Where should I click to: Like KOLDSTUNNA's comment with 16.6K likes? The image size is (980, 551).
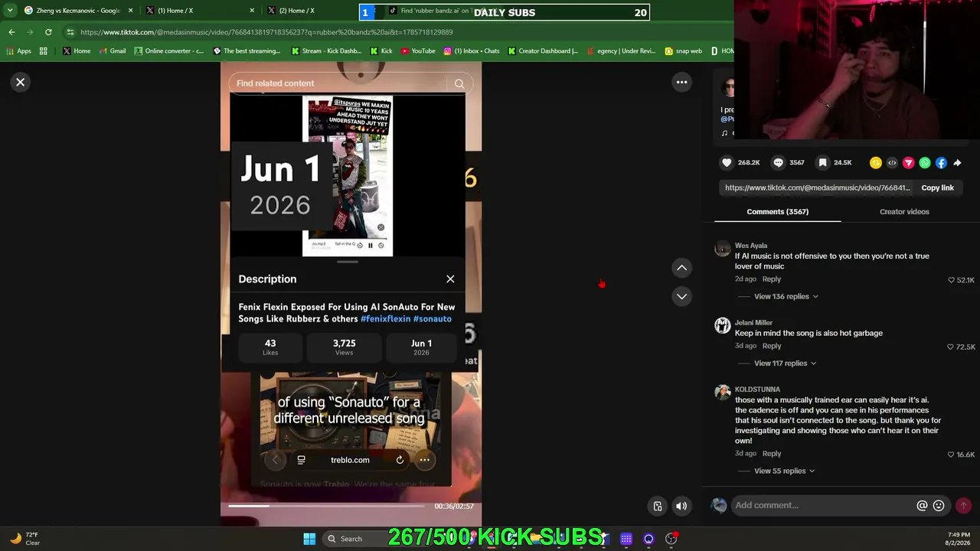pos(951,455)
